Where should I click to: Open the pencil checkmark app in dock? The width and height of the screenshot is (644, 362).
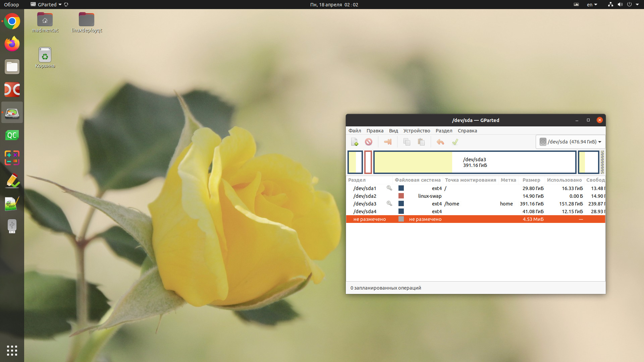click(12, 181)
